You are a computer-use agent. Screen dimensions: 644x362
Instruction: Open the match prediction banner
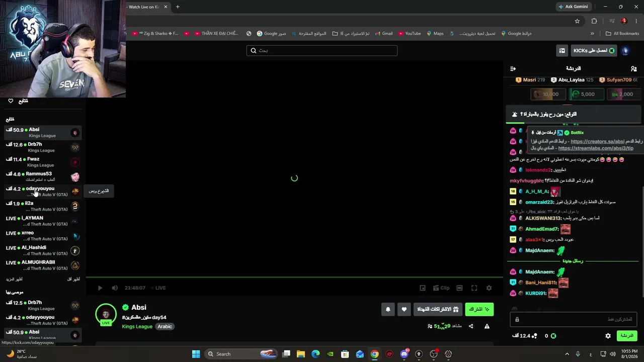(574, 115)
